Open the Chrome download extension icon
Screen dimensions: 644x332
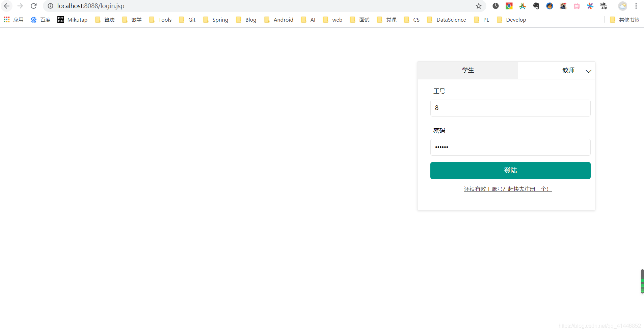[x=509, y=6]
